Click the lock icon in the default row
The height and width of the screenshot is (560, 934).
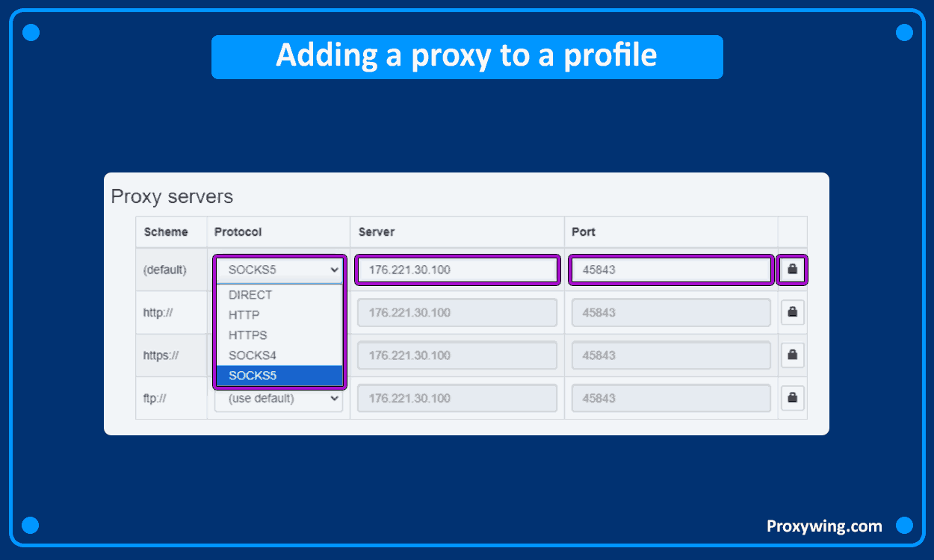792,270
